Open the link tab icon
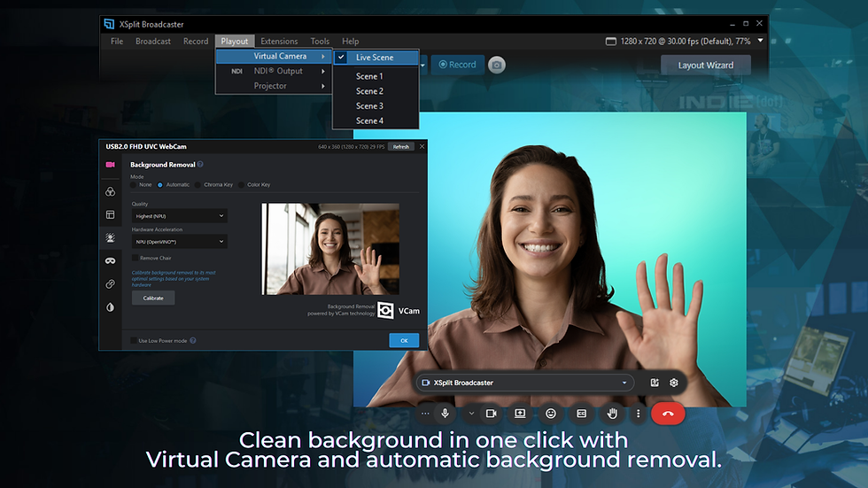The width and height of the screenshot is (868, 488). pyautogui.click(x=110, y=283)
